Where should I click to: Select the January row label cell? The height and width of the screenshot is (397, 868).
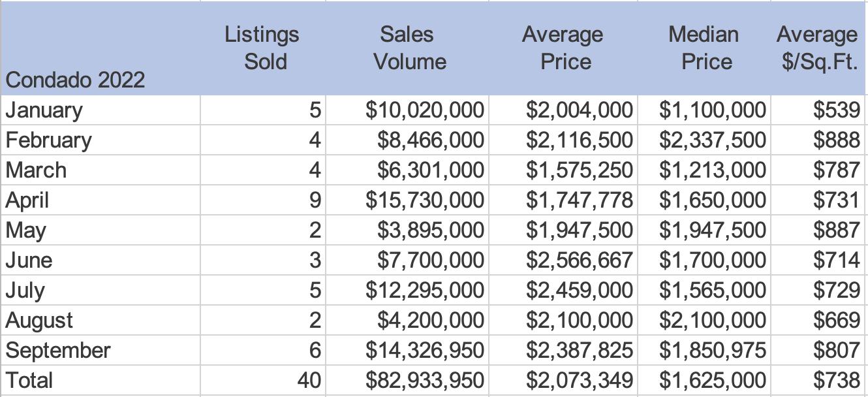44,110
